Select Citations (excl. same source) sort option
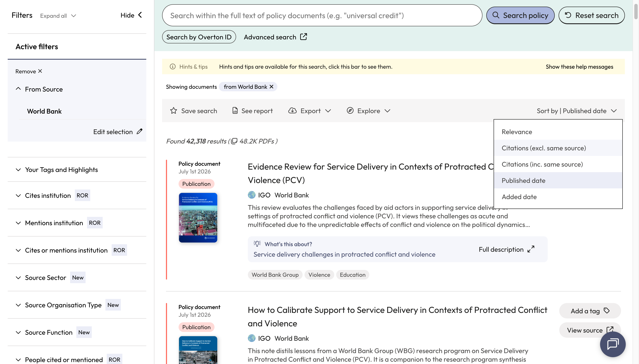The width and height of the screenshot is (639, 364). (558, 148)
